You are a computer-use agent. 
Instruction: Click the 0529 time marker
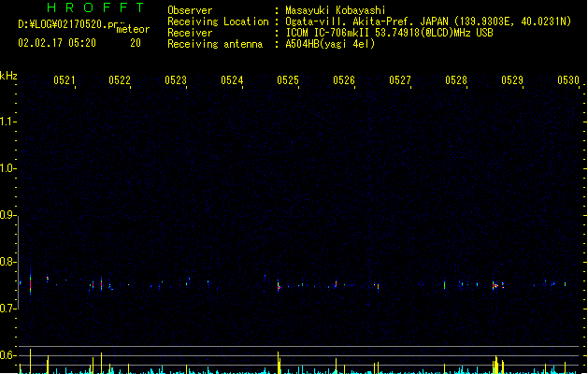(x=512, y=80)
